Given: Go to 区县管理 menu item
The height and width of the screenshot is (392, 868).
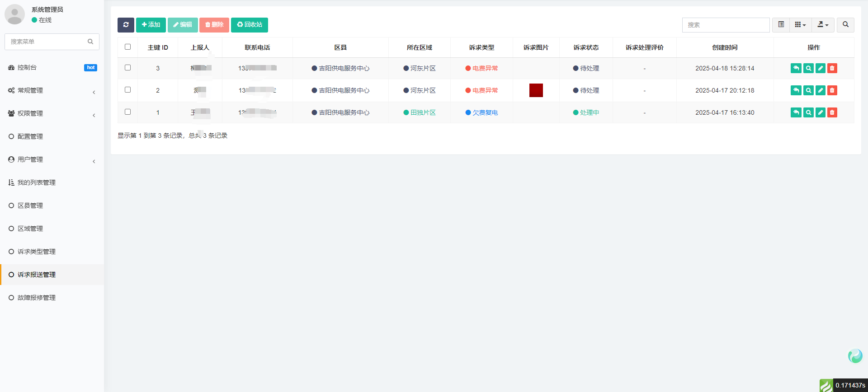Looking at the screenshot, I should point(30,205).
